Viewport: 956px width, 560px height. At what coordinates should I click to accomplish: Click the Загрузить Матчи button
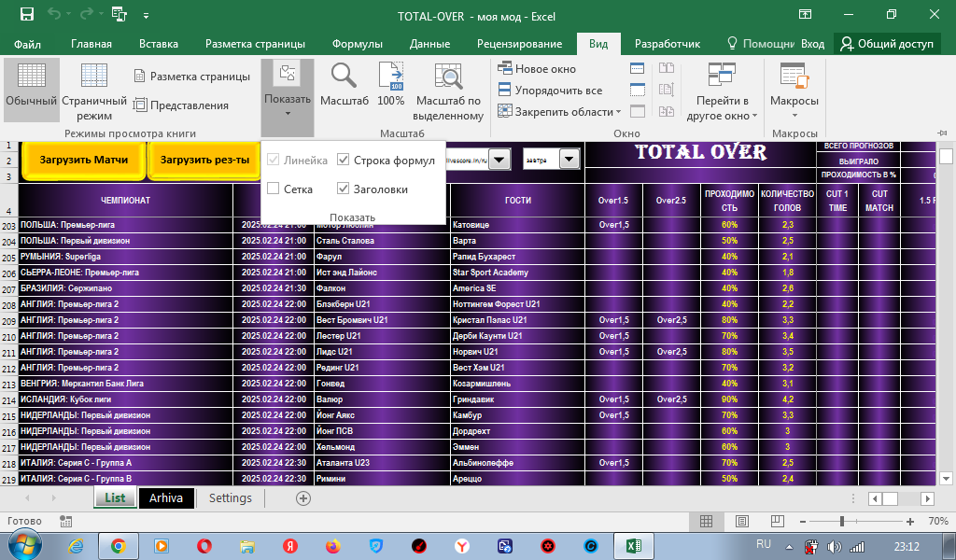click(x=83, y=161)
